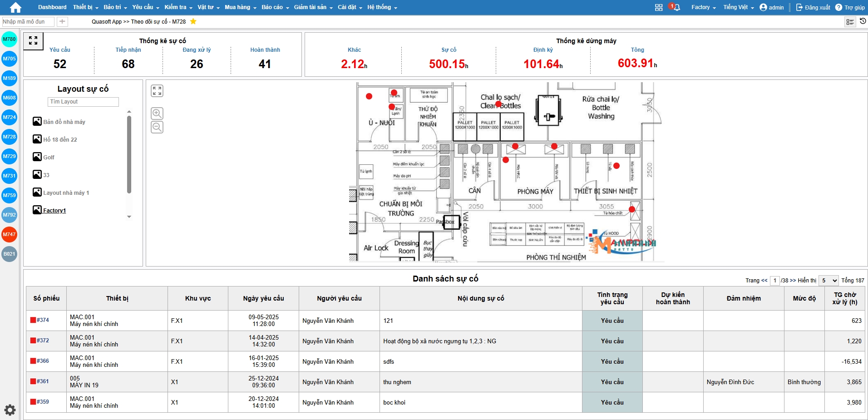Click red marker near Tủ hóa chất

coord(631,209)
